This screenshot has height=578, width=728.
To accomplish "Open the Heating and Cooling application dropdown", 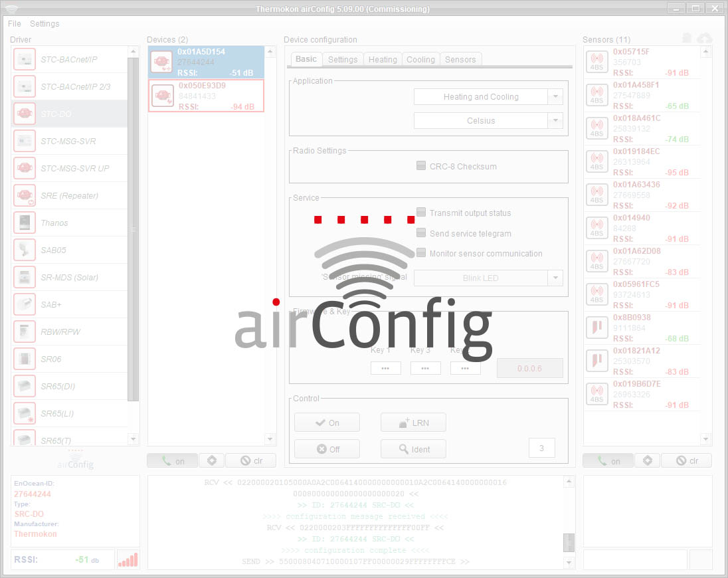I will [x=555, y=97].
